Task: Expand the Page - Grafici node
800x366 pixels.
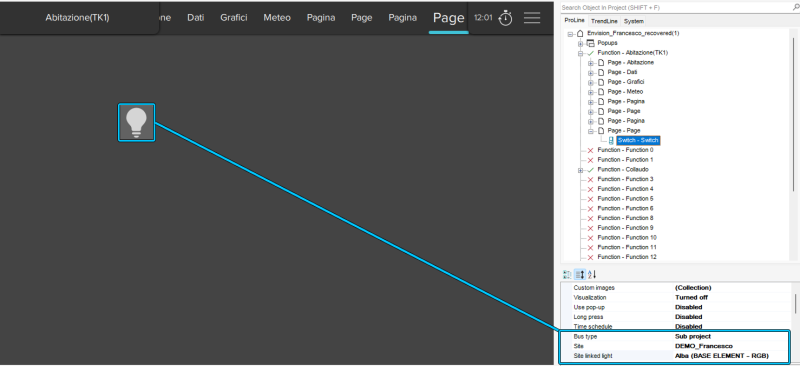Action: [591, 82]
